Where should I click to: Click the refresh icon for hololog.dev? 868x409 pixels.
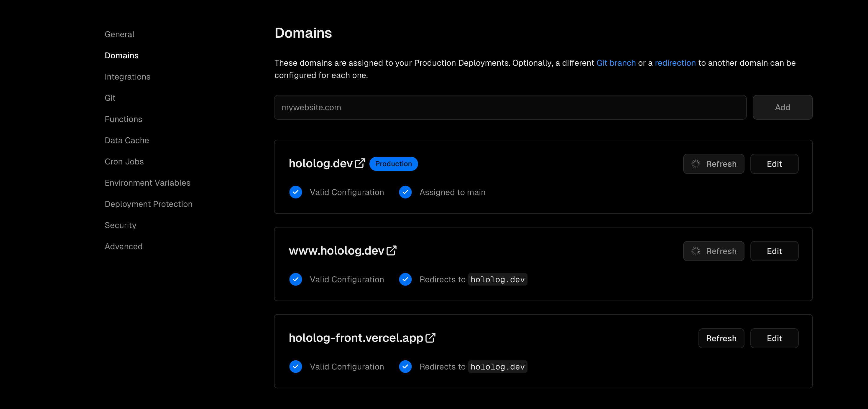(696, 164)
